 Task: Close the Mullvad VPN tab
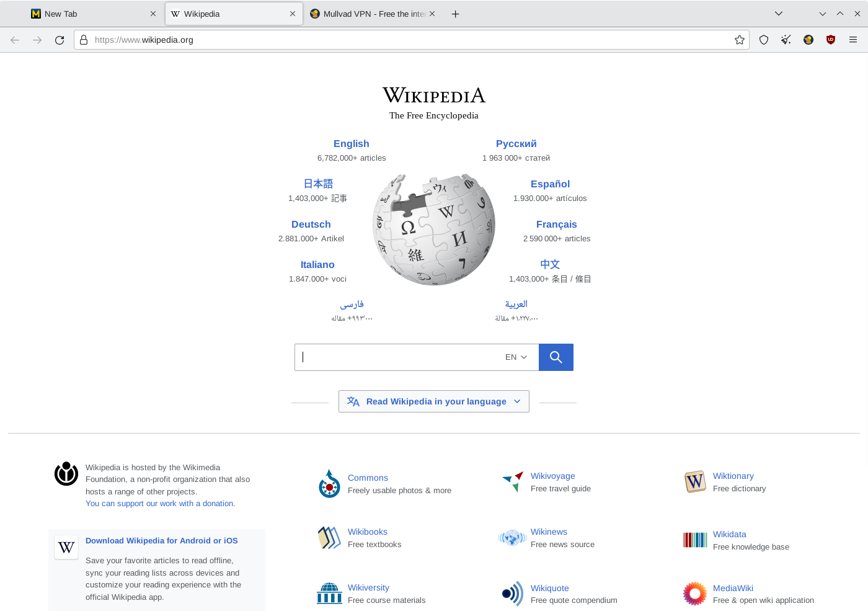click(x=432, y=14)
